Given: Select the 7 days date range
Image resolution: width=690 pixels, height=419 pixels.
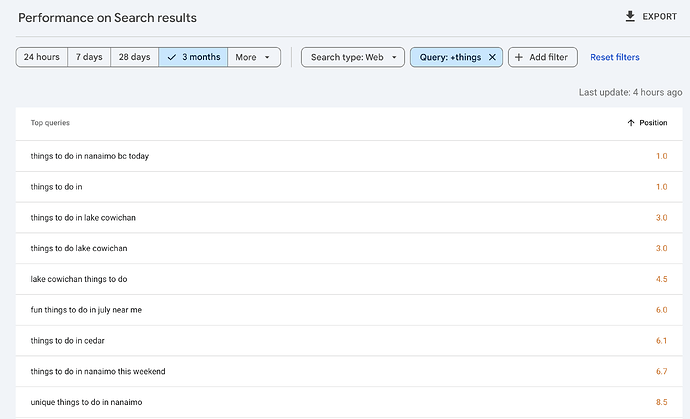Looking at the screenshot, I should (88, 58).
